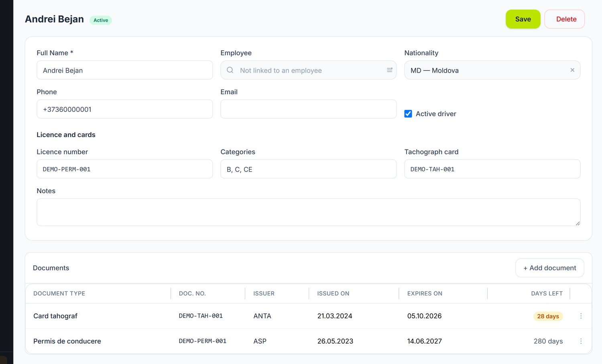The width and height of the screenshot is (602, 364).
Task: Click the Andrei Bejan page title
Action: point(54,19)
